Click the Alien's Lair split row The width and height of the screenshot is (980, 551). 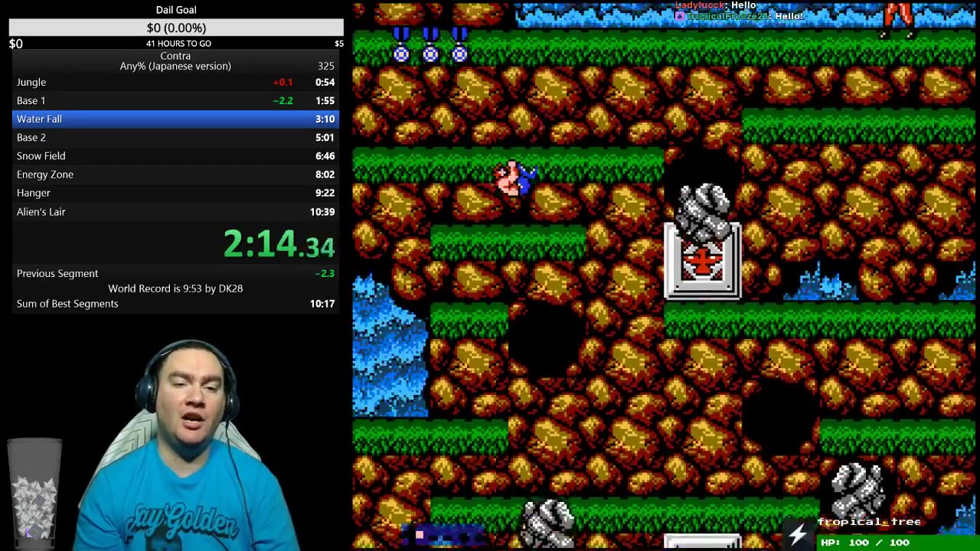(175, 211)
